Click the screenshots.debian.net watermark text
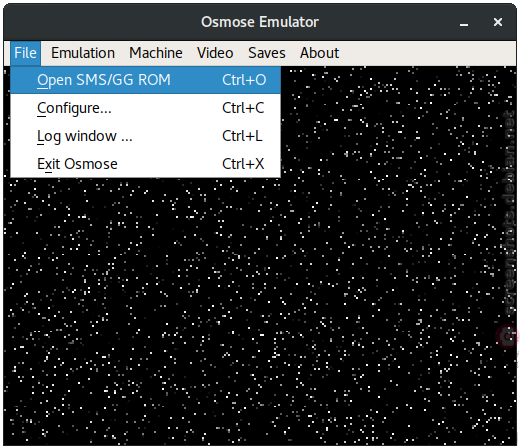Image resolution: width=520 pixels, height=448 pixels. pyautogui.click(x=509, y=213)
